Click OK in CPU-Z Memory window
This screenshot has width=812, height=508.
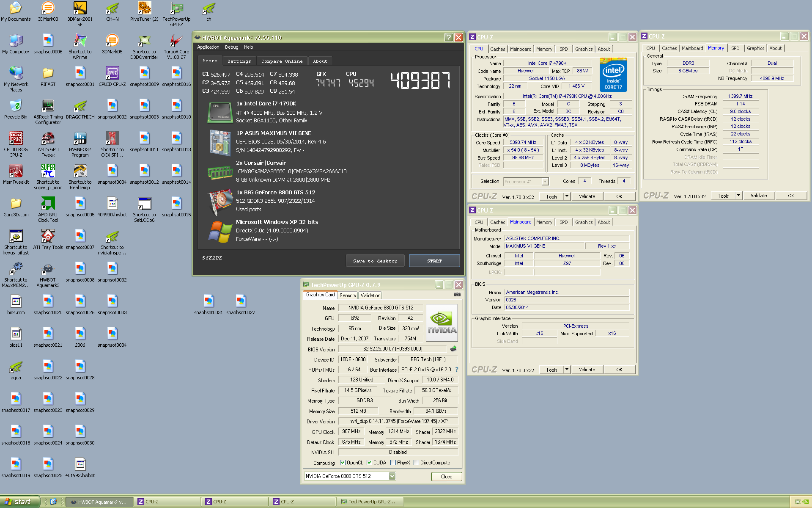(791, 196)
